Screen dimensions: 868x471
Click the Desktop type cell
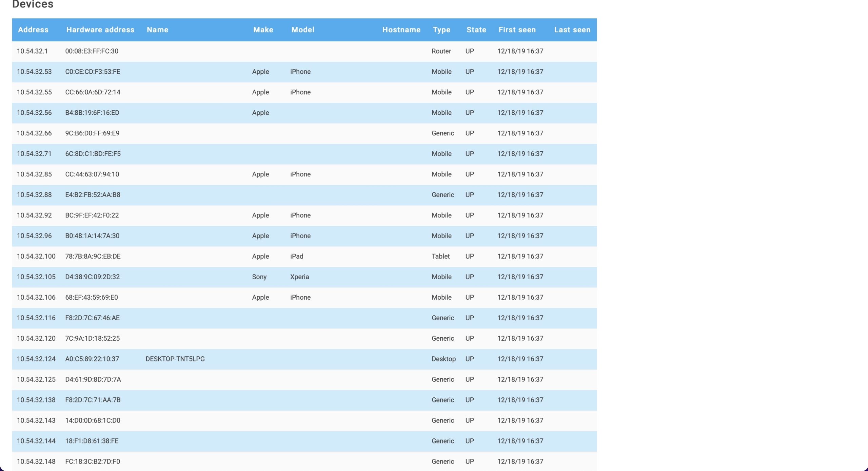(x=443, y=359)
